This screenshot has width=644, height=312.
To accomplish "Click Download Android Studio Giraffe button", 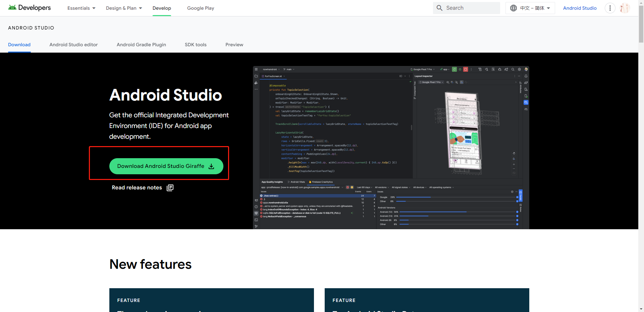I will 166,166.
